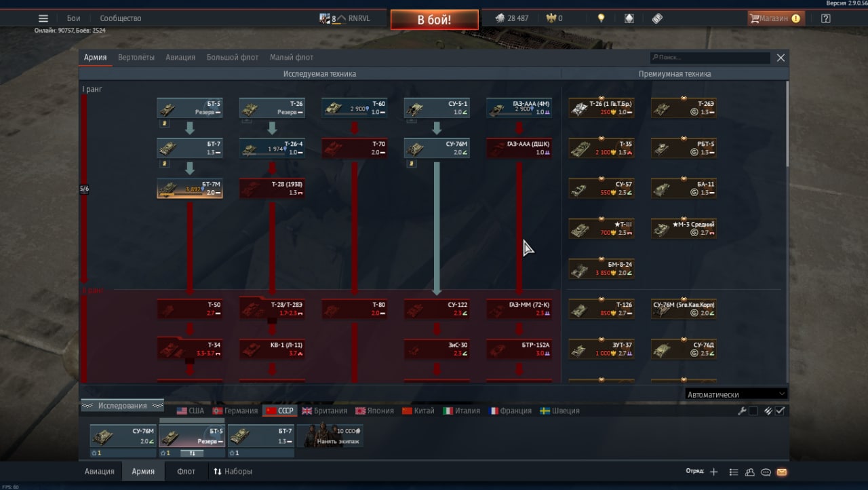Switch to the Малый флот tab
This screenshot has height=490, width=868.
click(292, 57)
